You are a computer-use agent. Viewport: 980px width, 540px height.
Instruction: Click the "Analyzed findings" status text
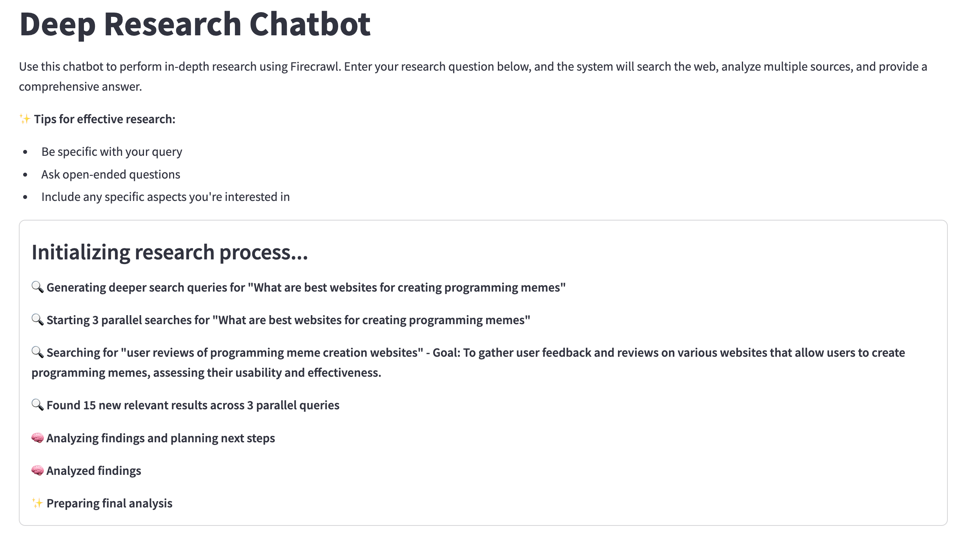(94, 471)
